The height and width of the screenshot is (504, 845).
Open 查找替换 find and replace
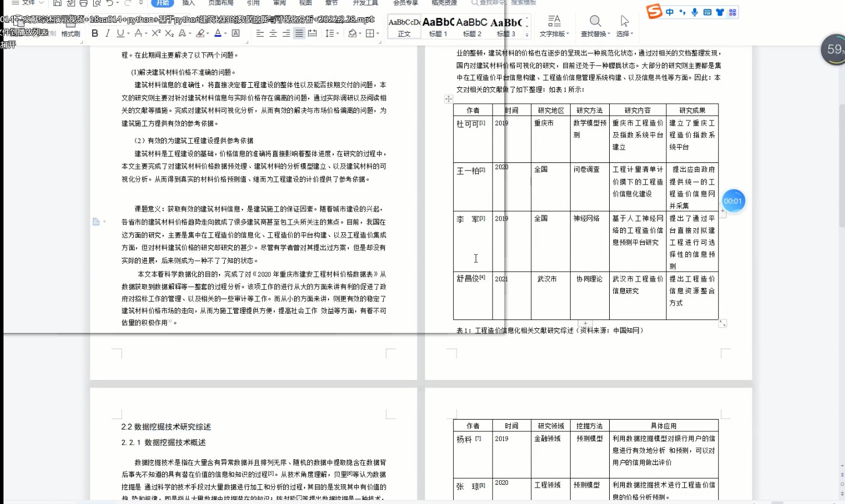point(595,26)
